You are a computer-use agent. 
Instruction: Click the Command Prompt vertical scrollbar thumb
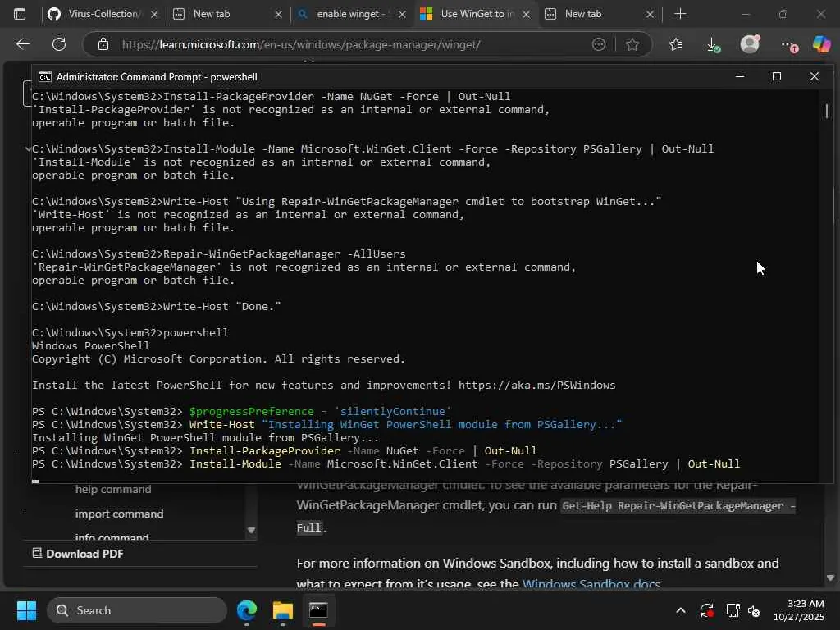827,111
